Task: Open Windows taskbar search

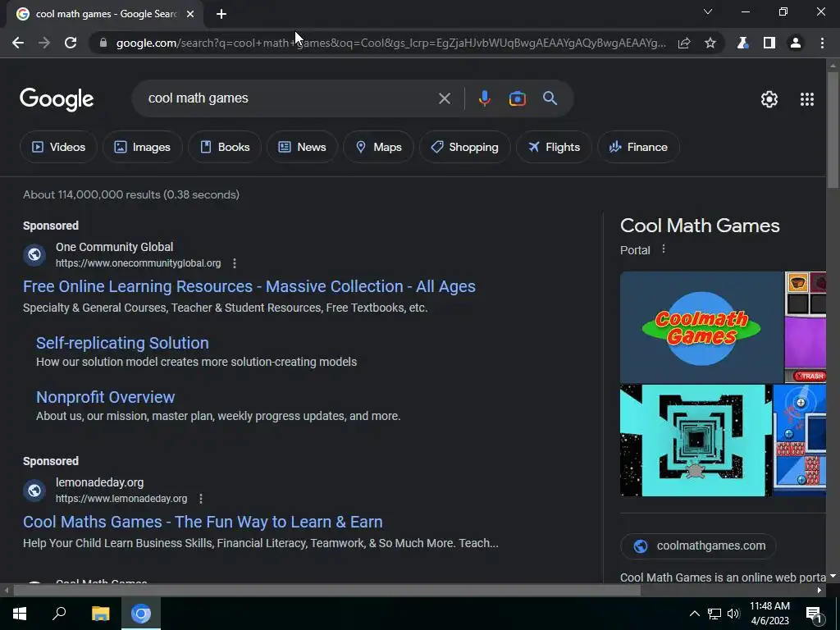Action: click(59, 614)
